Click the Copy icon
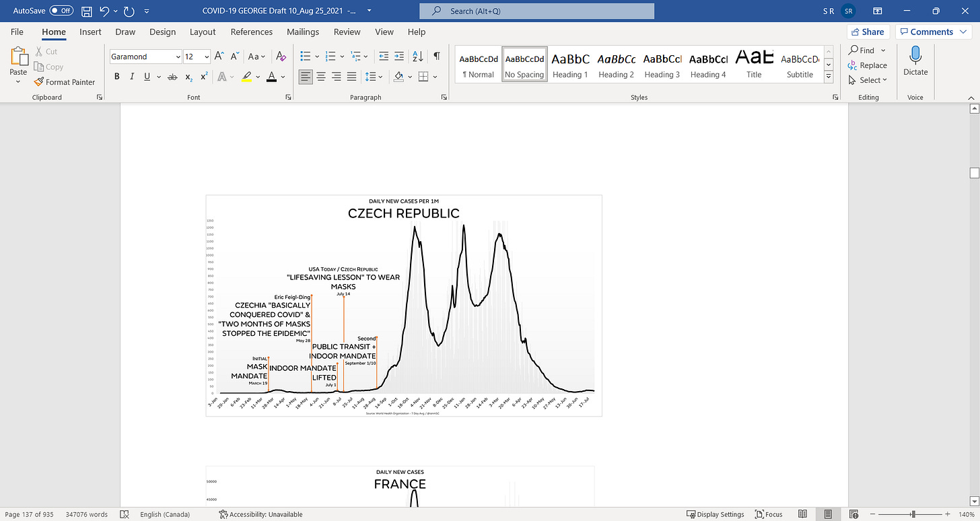This screenshot has width=980, height=521. (x=39, y=67)
